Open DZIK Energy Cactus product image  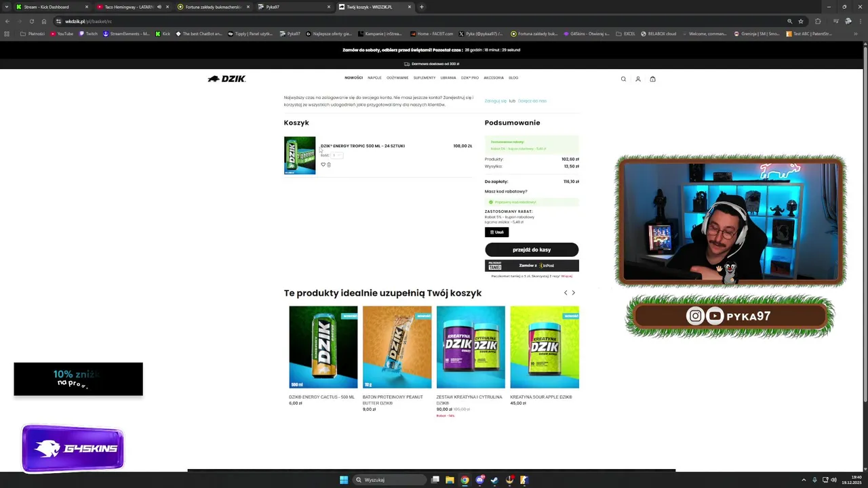point(323,347)
